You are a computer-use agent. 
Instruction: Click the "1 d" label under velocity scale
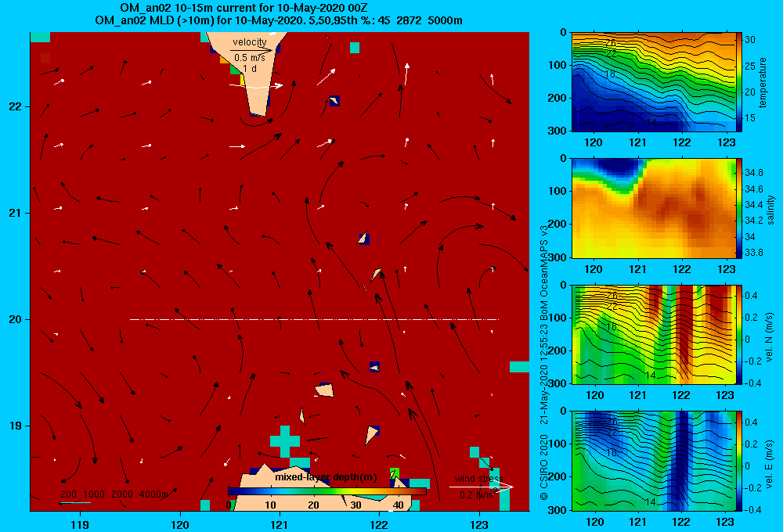[x=250, y=68]
